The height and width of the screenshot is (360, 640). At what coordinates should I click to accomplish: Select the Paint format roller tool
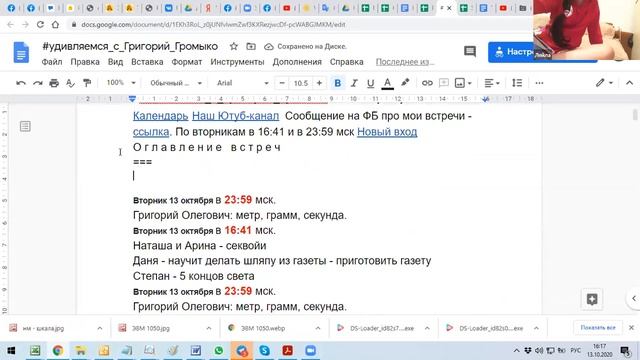87,83
